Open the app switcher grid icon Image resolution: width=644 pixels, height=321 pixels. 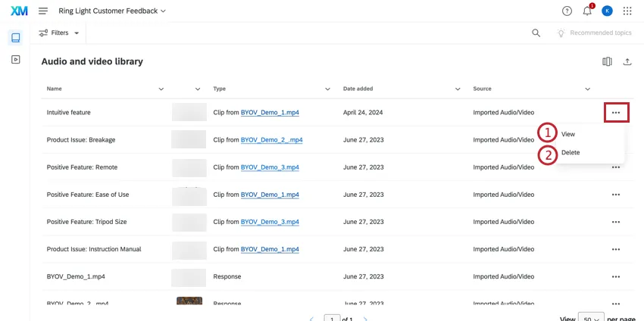(x=627, y=11)
